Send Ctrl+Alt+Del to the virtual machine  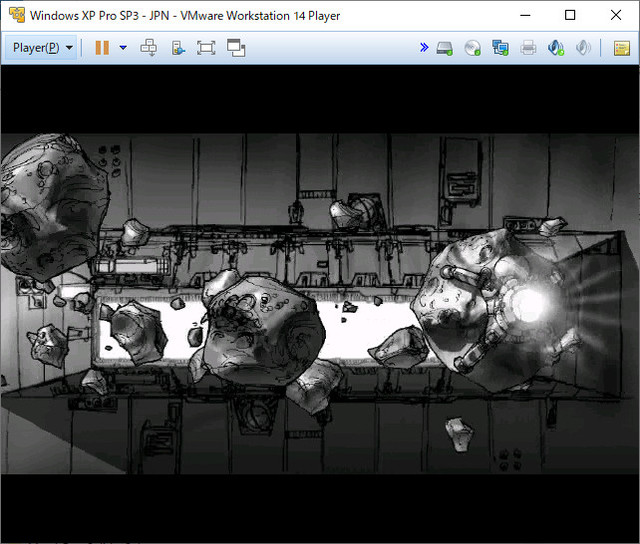(x=149, y=48)
